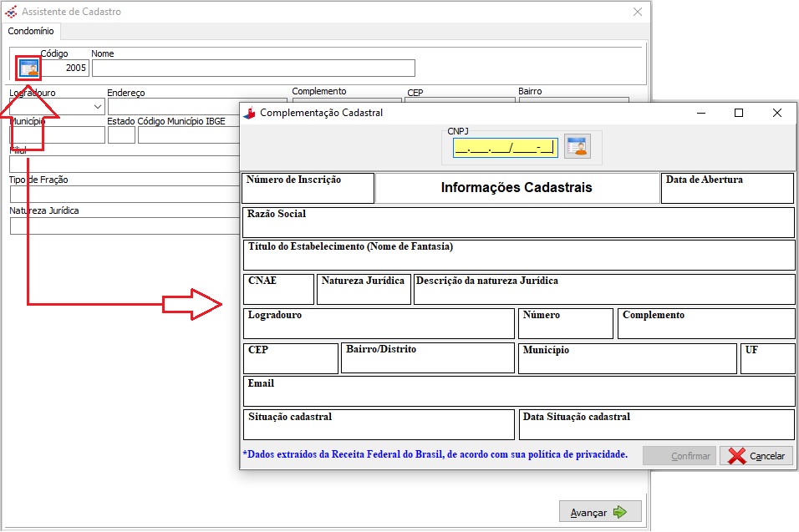
Task: Click the Bairro/Distrito box
Action: [x=428, y=358]
